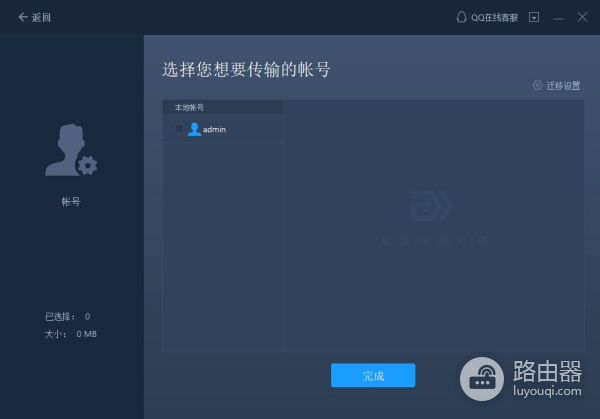The height and width of the screenshot is (419, 600).
Task: Go back using the 返回 arrow
Action: click(34, 17)
